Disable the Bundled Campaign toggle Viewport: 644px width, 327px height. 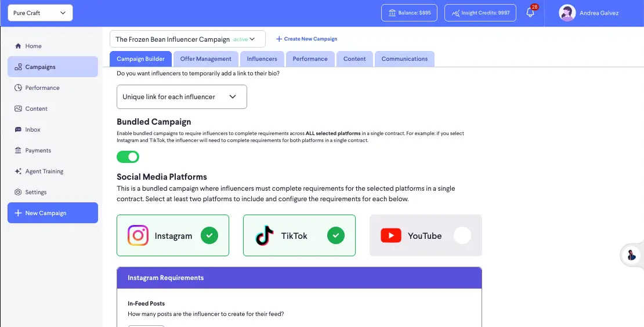point(128,157)
